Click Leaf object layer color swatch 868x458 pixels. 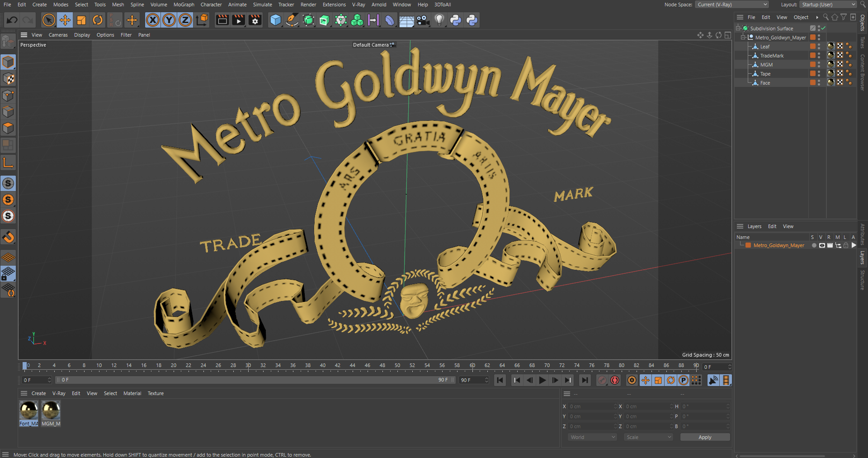coord(812,47)
